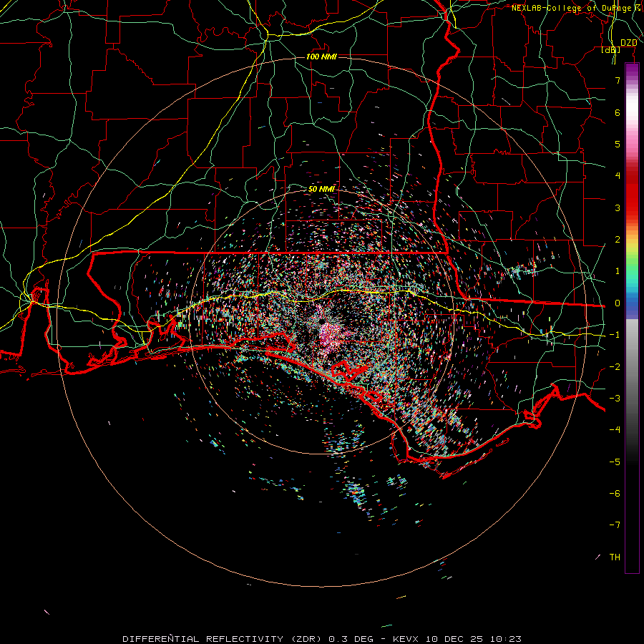Click the 5 dB value on the color scale
The width and height of the screenshot is (644, 644).
[618, 144]
